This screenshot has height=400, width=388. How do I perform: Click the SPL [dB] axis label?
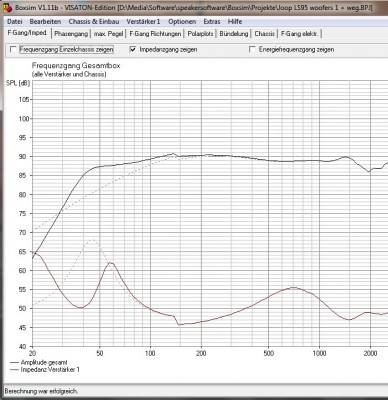[18, 83]
